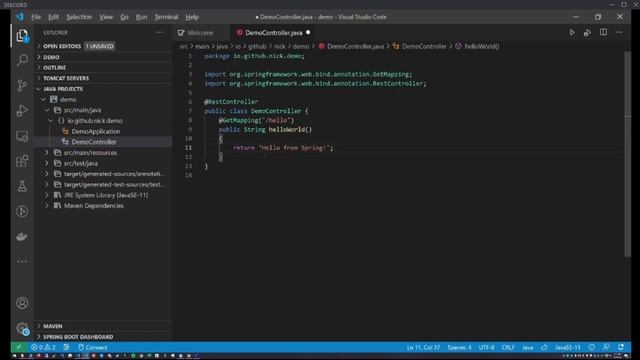This screenshot has height=360, width=640.
Task: Open the View menu
Action: click(x=106, y=17)
